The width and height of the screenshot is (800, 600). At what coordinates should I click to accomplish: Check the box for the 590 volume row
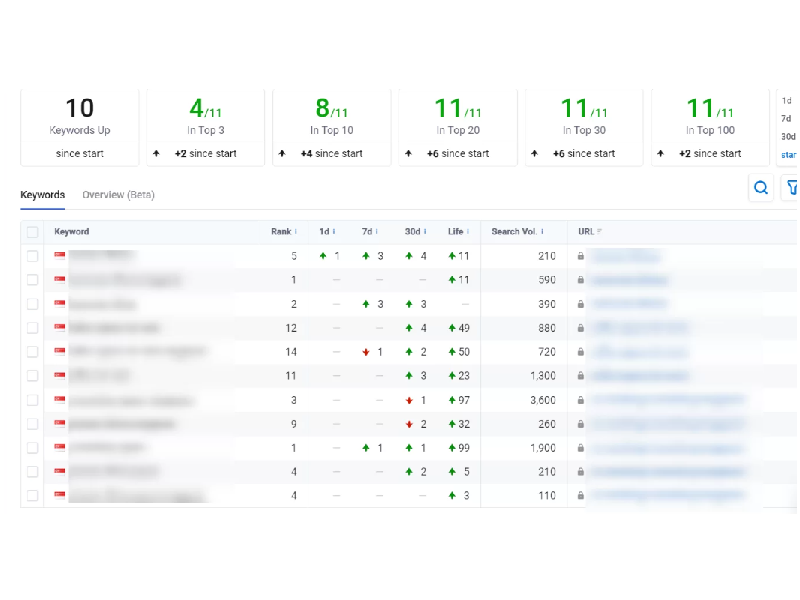(33, 280)
